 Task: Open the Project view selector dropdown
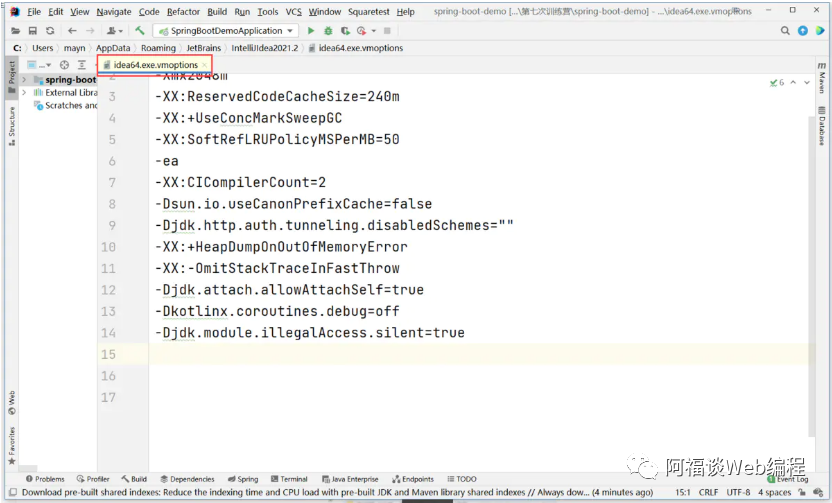pyautogui.click(x=39, y=65)
